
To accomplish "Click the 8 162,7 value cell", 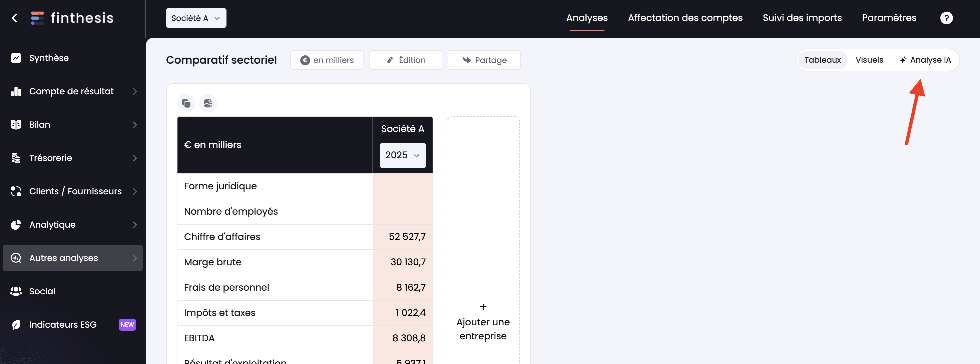I will click(x=403, y=288).
